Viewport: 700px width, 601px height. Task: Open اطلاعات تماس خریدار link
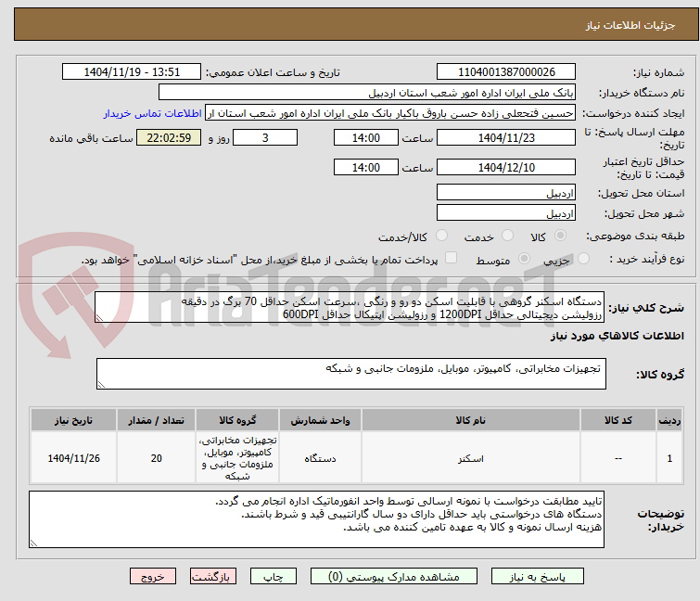152,113
